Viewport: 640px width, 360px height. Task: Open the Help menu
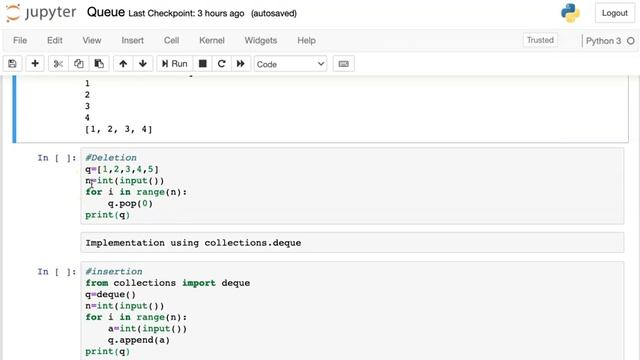coord(307,40)
